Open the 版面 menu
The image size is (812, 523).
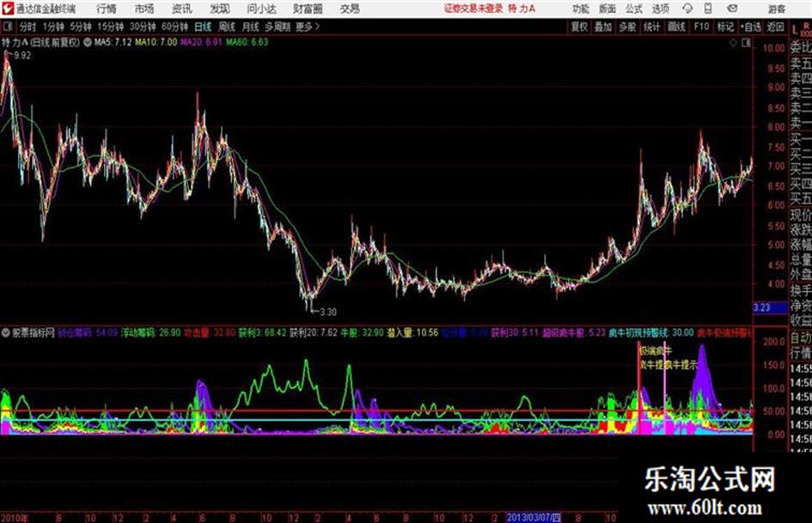tap(607, 9)
